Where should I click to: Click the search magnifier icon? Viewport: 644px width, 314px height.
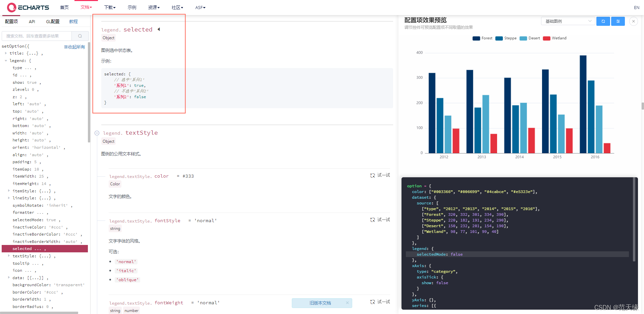tap(80, 36)
